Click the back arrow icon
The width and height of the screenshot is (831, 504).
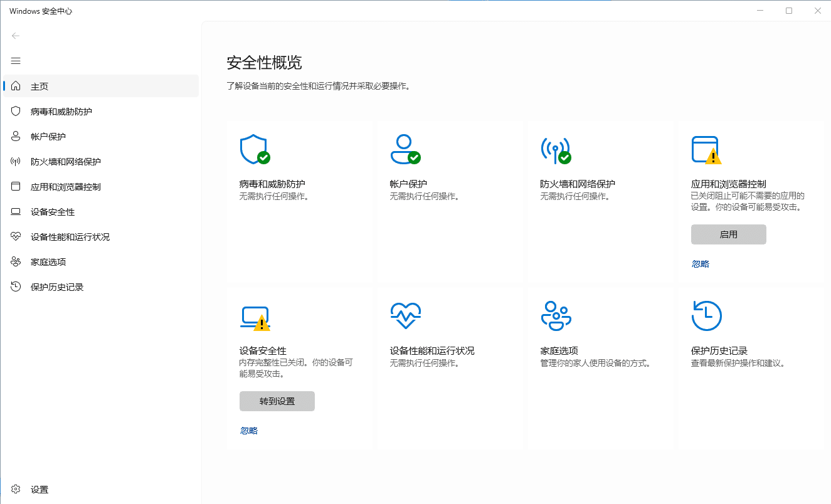coord(16,36)
